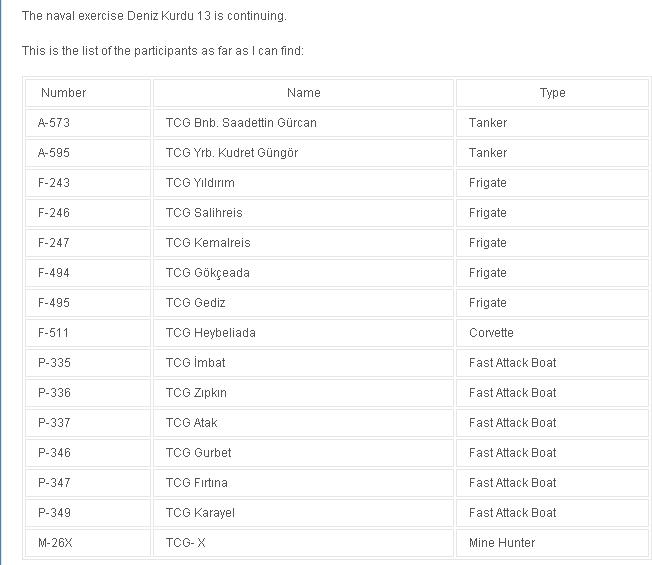Select the TCG Heybeliada name cell

[303, 333]
